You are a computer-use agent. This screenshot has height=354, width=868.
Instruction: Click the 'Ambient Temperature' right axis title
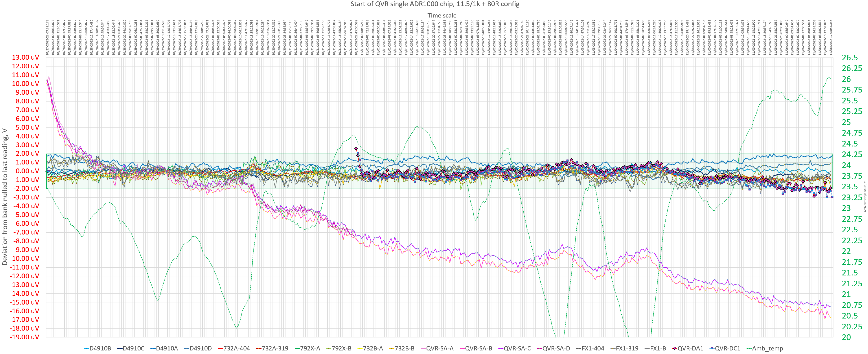click(865, 196)
